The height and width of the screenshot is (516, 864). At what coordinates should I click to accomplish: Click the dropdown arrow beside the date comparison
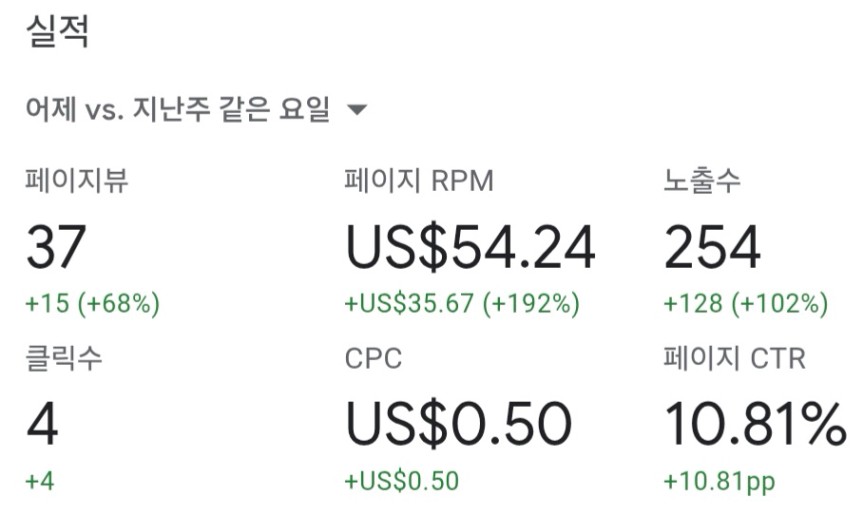click(x=357, y=110)
